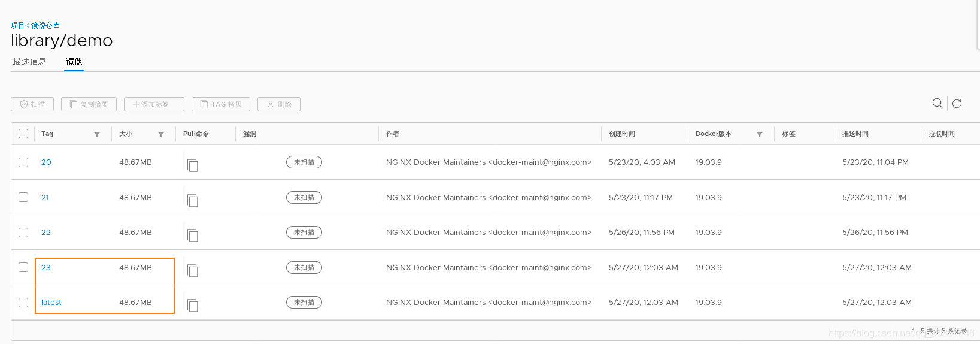Open tag 22 details
The image size is (980, 344).
coord(46,233)
